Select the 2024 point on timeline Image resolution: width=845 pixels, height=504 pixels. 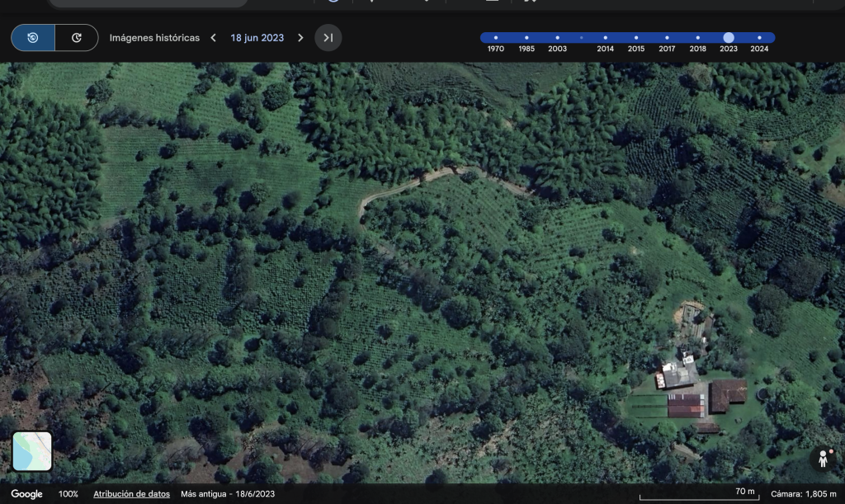pos(759,38)
